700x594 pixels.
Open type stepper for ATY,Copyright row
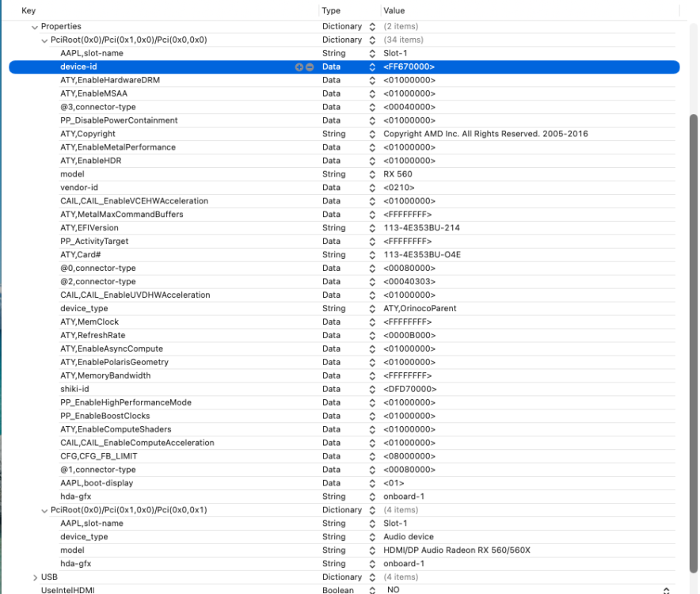pos(372,134)
